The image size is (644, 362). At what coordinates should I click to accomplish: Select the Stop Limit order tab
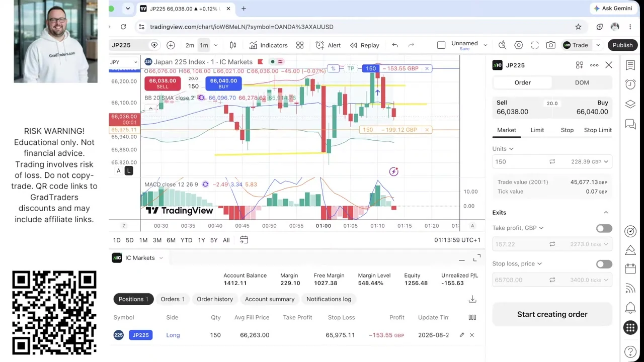598,130
